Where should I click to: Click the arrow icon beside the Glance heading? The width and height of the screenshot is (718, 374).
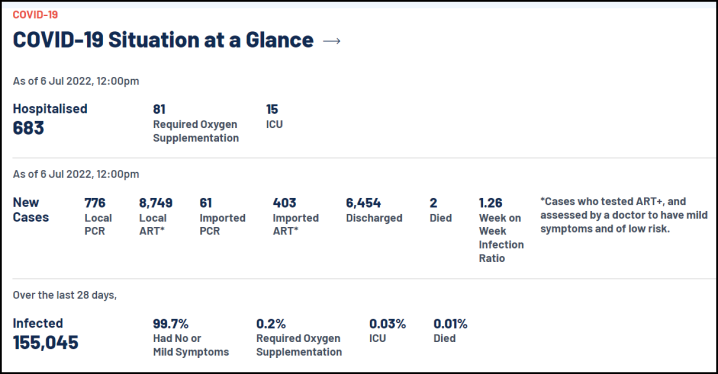point(332,41)
